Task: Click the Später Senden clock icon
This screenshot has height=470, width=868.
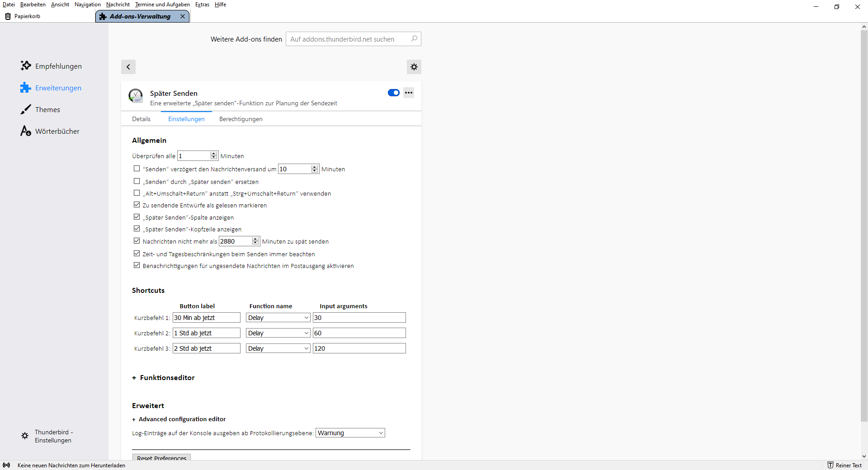Action: point(136,96)
